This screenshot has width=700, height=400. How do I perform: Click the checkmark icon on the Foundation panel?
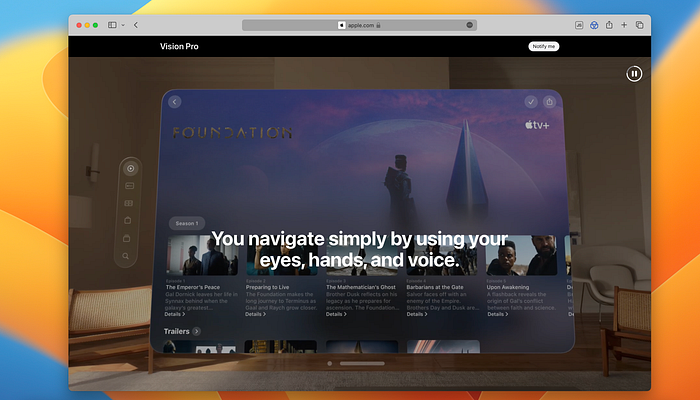[x=531, y=102]
